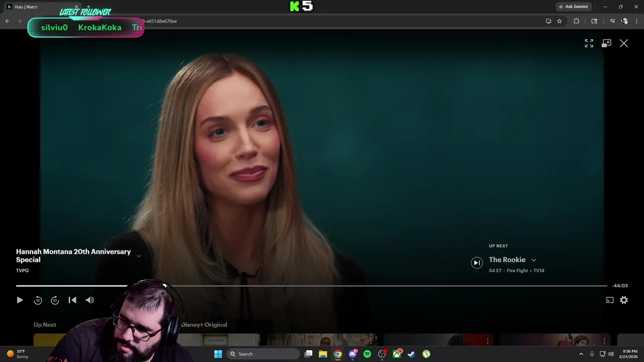This screenshot has height=362, width=644.
Task: Open the weather widget showing 35°F
Action: pyautogui.click(x=18, y=354)
